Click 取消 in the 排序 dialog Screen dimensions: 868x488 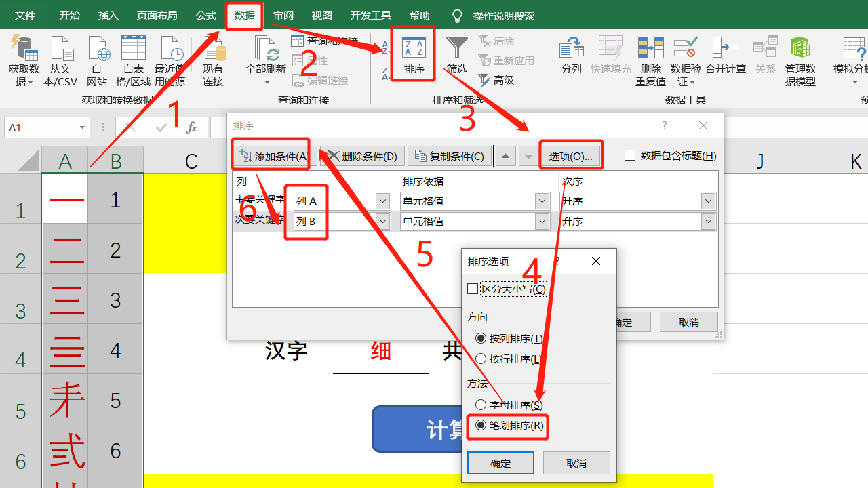(x=689, y=322)
